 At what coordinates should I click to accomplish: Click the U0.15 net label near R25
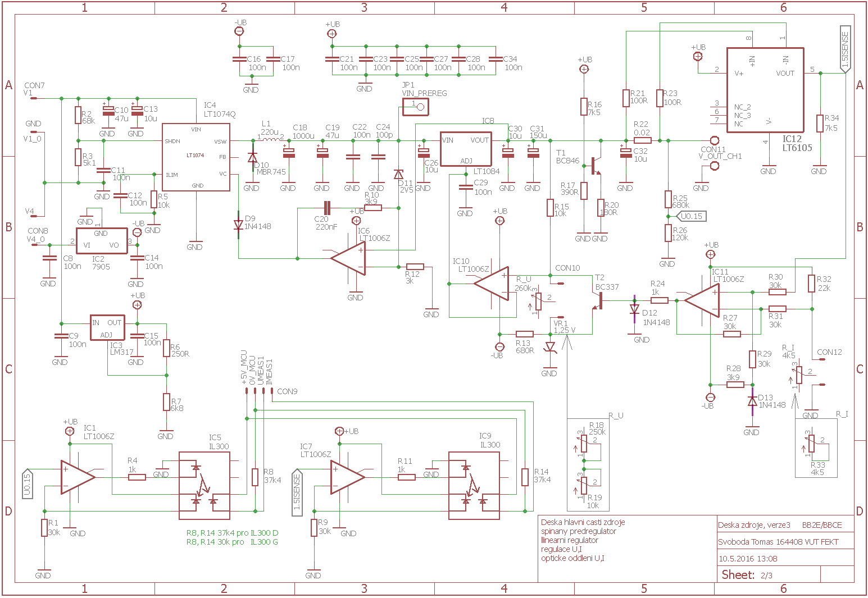tap(690, 216)
